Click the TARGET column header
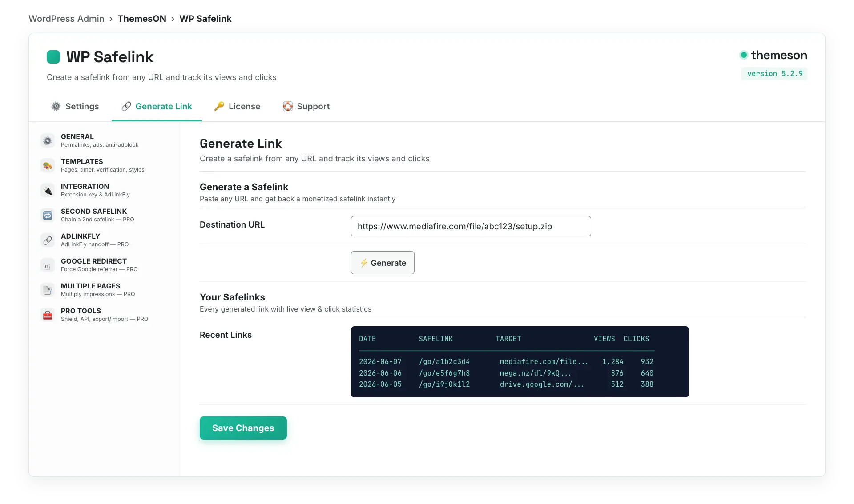This screenshot has height=504, width=854. pos(508,339)
